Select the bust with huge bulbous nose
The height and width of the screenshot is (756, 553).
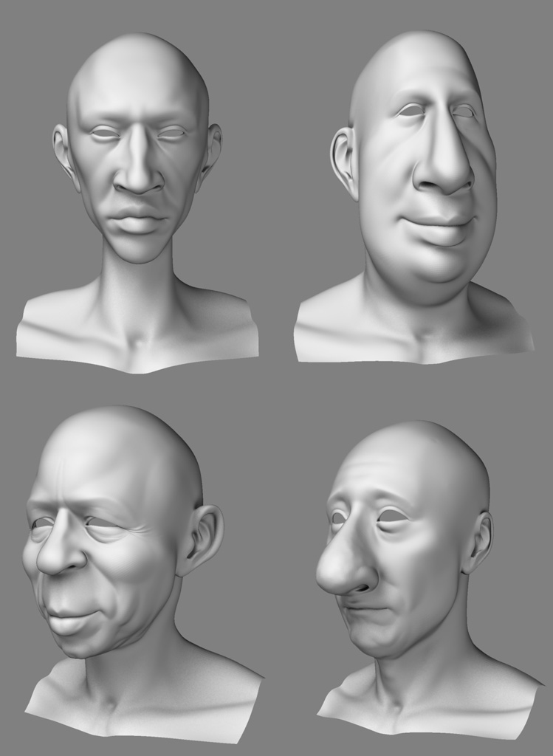click(x=429, y=580)
